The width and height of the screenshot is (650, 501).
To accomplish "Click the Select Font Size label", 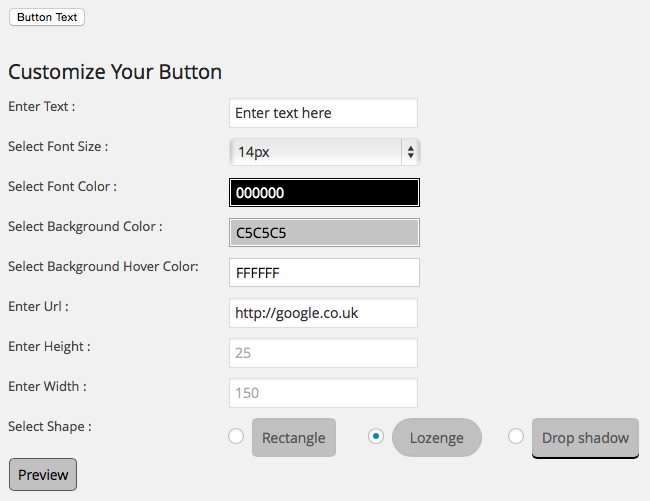I will click(x=58, y=147).
